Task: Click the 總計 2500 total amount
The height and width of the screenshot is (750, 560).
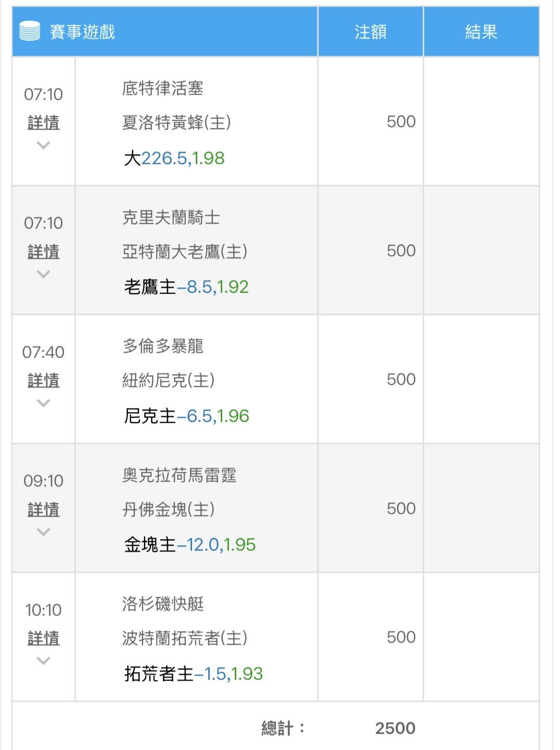Action: [395, 728]
